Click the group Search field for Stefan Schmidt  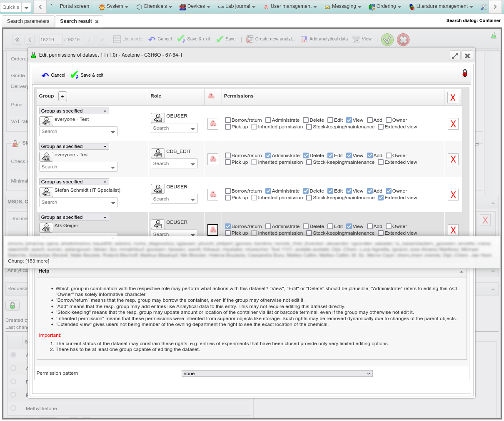[x=74, y=202]
